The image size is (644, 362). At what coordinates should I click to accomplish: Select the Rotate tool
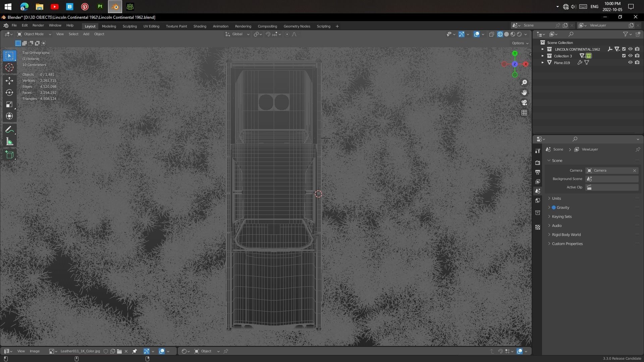(x=9, y=93)
